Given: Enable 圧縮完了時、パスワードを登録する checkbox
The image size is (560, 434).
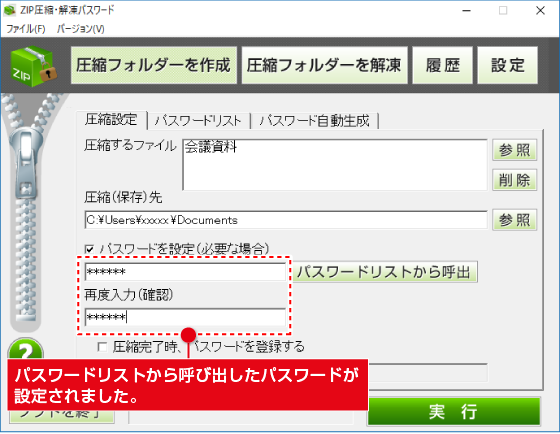Looking at the screenshot, I should [102, 346].
